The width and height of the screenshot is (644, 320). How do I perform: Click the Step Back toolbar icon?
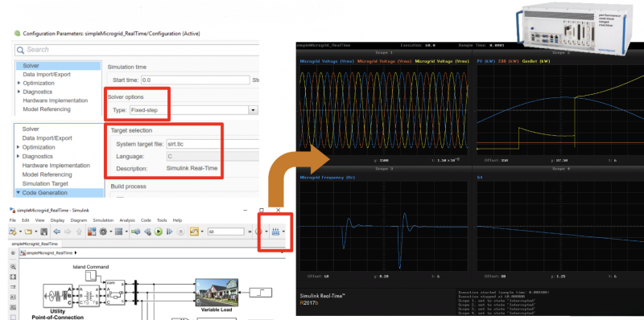[x=147, y=232]
